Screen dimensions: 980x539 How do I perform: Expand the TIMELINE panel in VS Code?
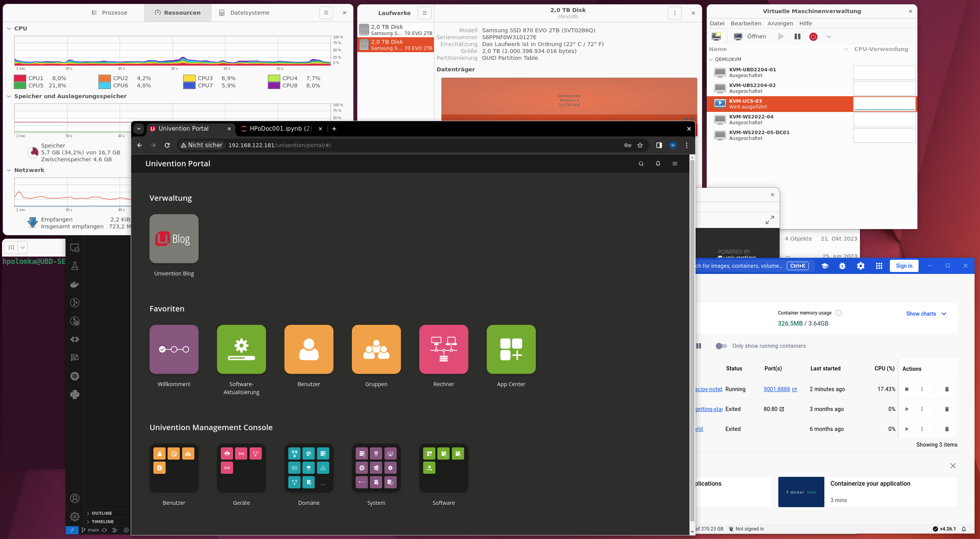tap(102, 522)
